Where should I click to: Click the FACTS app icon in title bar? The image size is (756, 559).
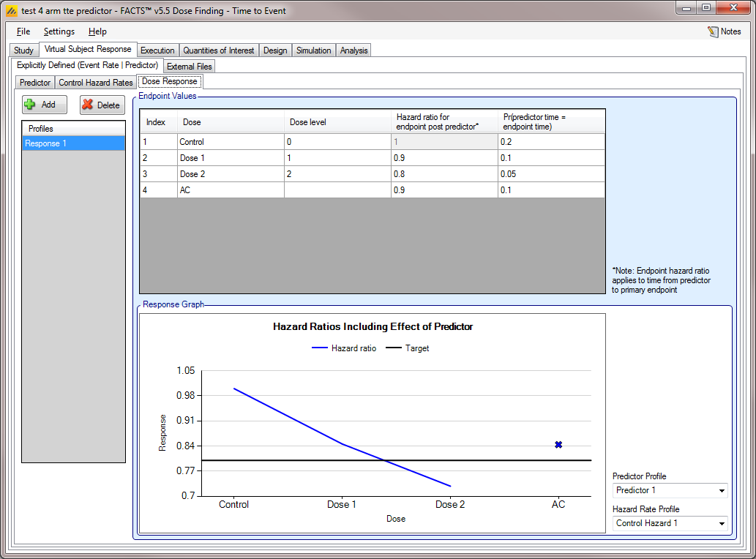11,11
